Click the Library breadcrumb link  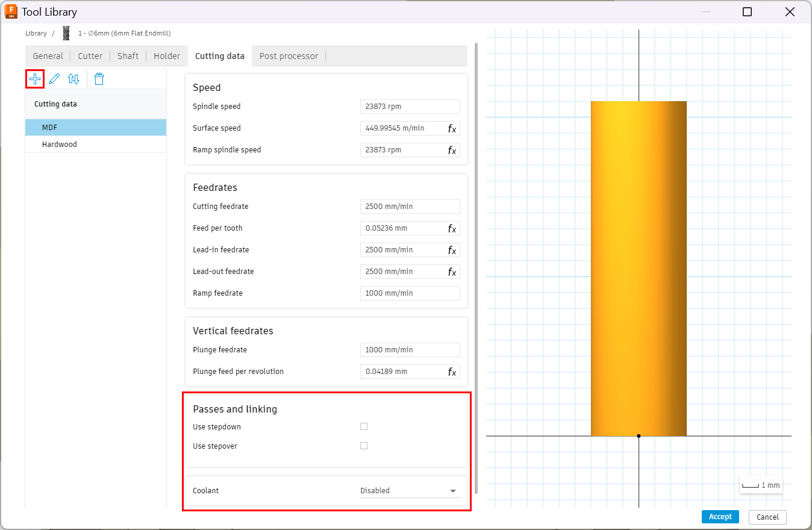[x=36, y=33]
